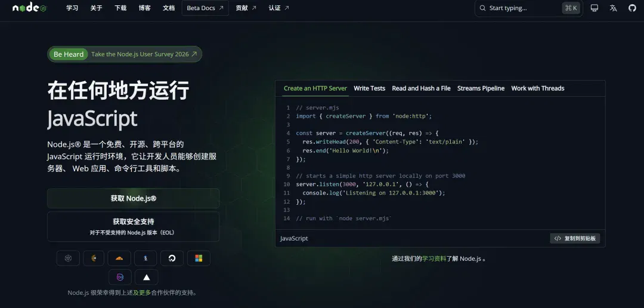Switch to Read and Hash a File tab
644x308 pixels.
click(x=421, y=88)
